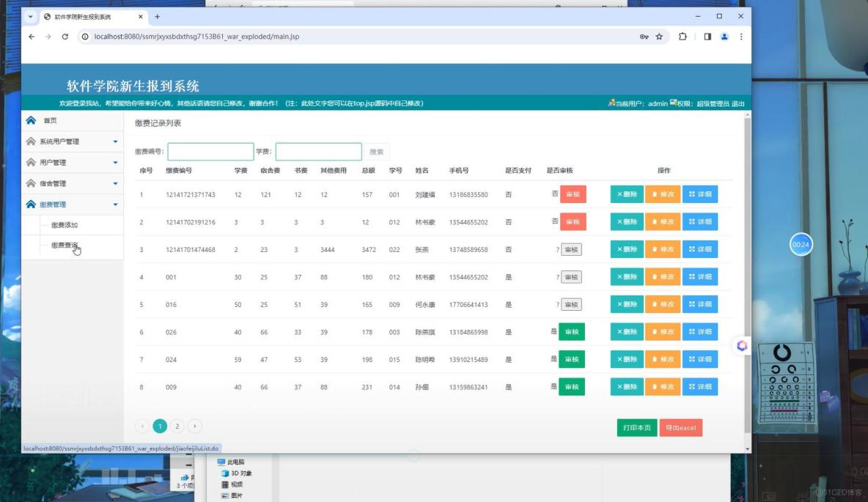Screen dimensions: 868x502
Task: Click the green 审核 toggle for 陈燕琪
Action: point(571,331)
